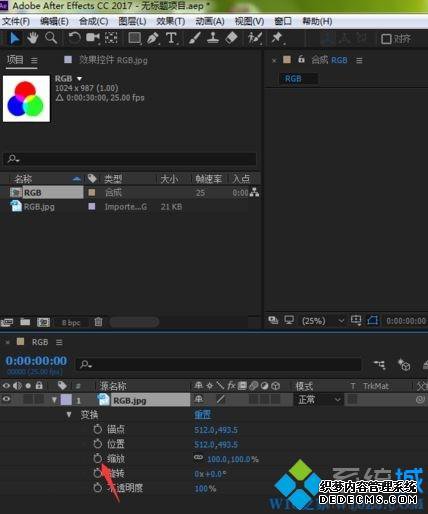The width and height of the screenshot is (428, 514).
Task: Click RGB.jpg label color in project list
Action: pyautogui.click(x=92, y=206)
